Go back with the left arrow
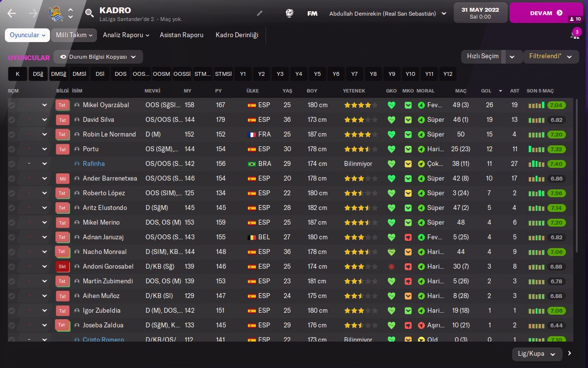This screenshot has width=588, height=368. tap(11, 13)
